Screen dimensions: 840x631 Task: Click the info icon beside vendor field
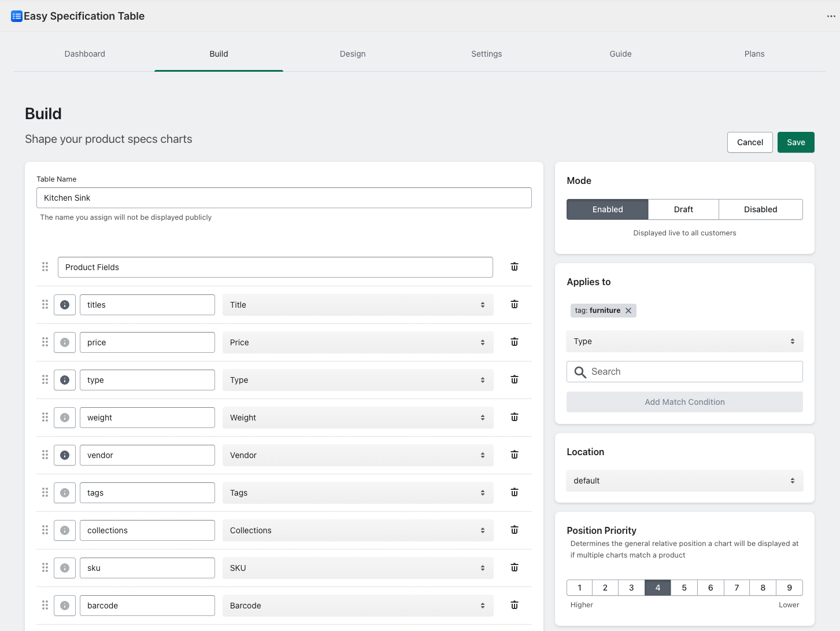pos(65,455)
